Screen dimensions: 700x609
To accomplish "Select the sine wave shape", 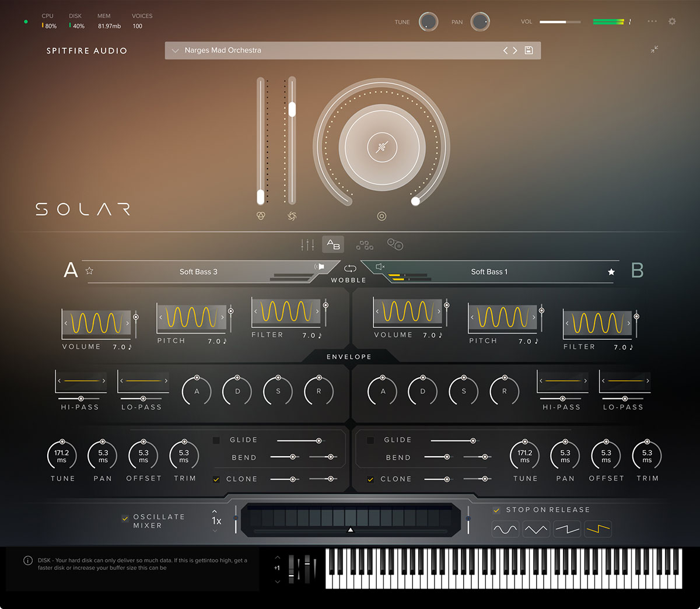I will (x=505, y=530).
